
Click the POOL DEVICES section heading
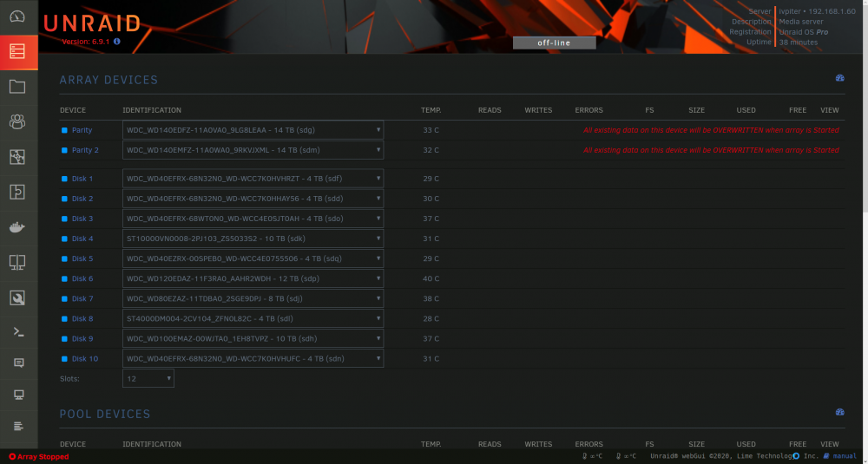[x=105, y=415]
